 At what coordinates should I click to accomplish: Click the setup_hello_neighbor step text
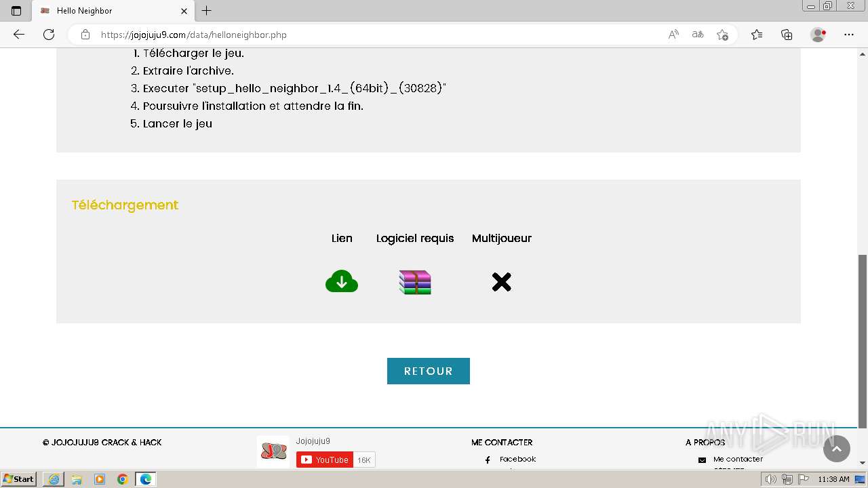coord(294,88)
